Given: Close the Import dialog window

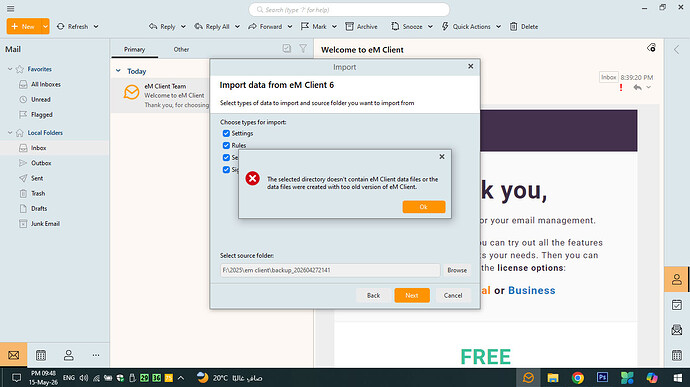Looking at the screenshot, I should 470,66.
